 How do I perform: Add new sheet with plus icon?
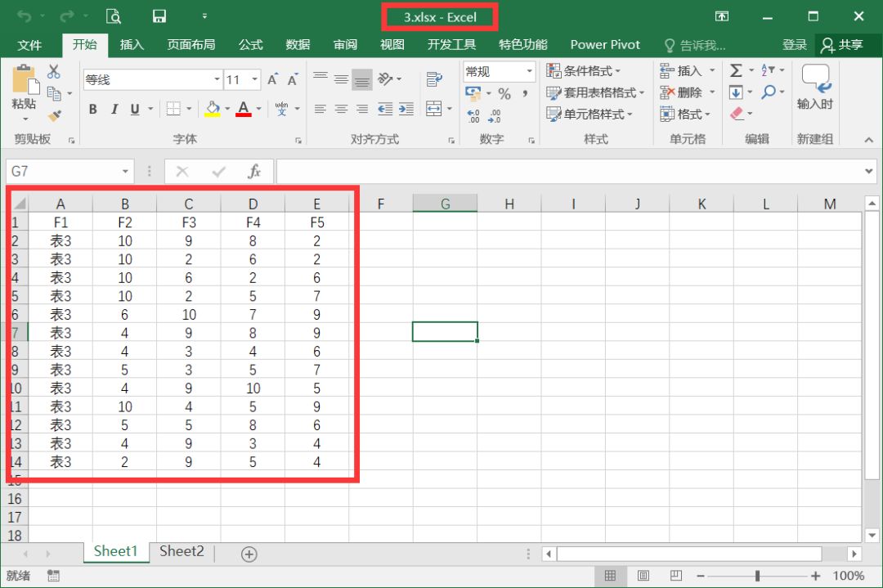249,554
